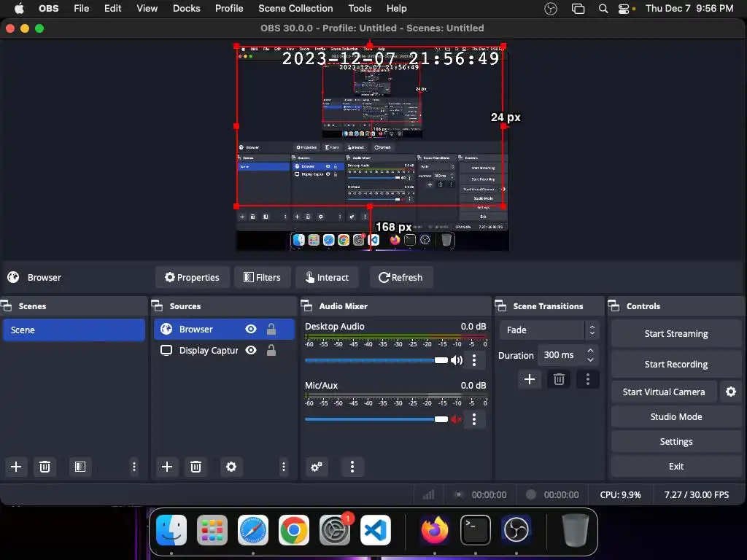
Task: Toggle lock on Browser source
Action: click(x=271, y=329)
